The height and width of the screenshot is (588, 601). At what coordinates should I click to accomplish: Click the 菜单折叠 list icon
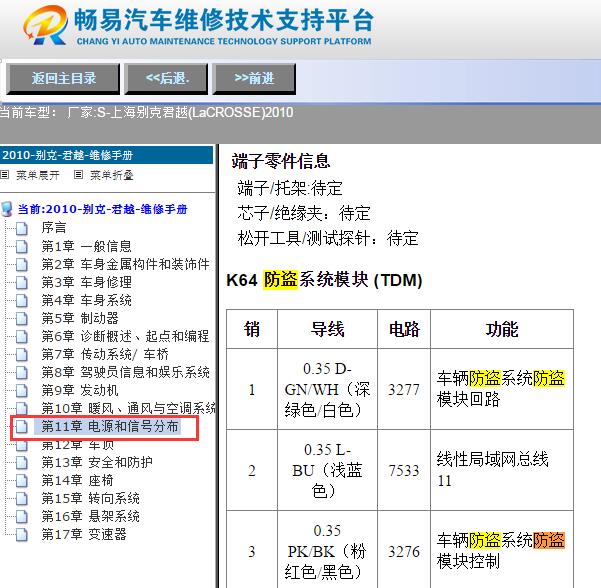(x=78, y=175)
